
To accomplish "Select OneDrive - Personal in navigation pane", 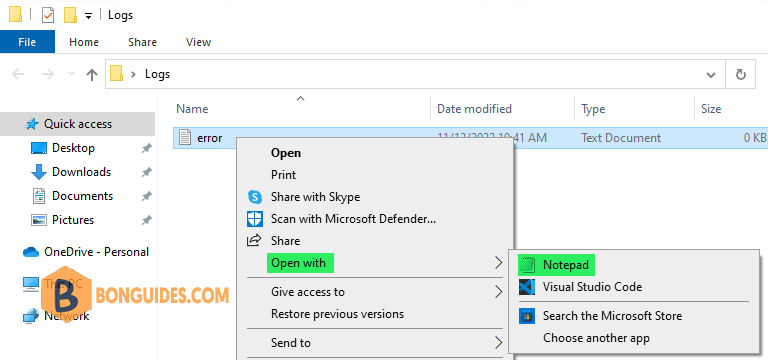I will [96, 252].
